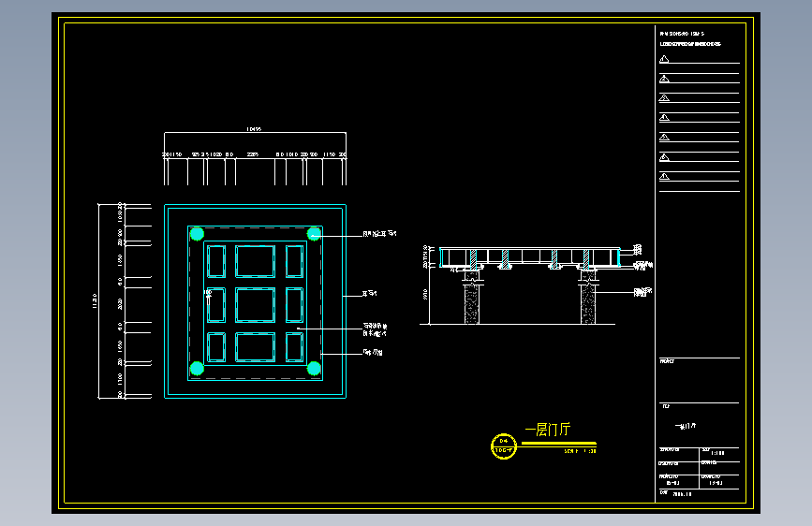Select the top-right green column circle in plan
812x526 pixels.
314,234
